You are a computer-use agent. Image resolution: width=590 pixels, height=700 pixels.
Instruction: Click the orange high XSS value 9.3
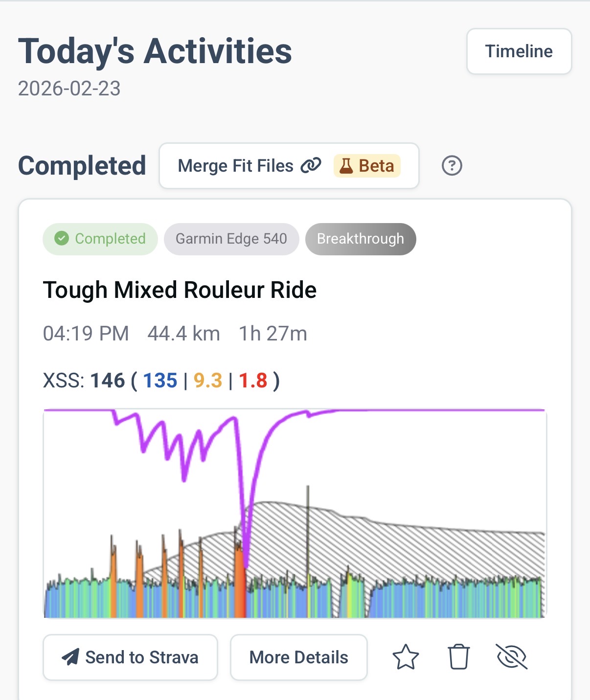[208, 381]
